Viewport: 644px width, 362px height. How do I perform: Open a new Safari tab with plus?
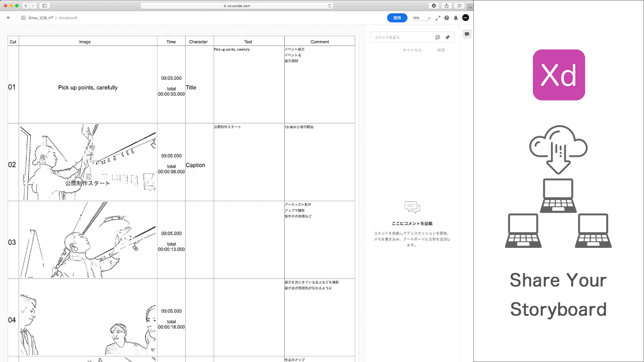[470, 7]
